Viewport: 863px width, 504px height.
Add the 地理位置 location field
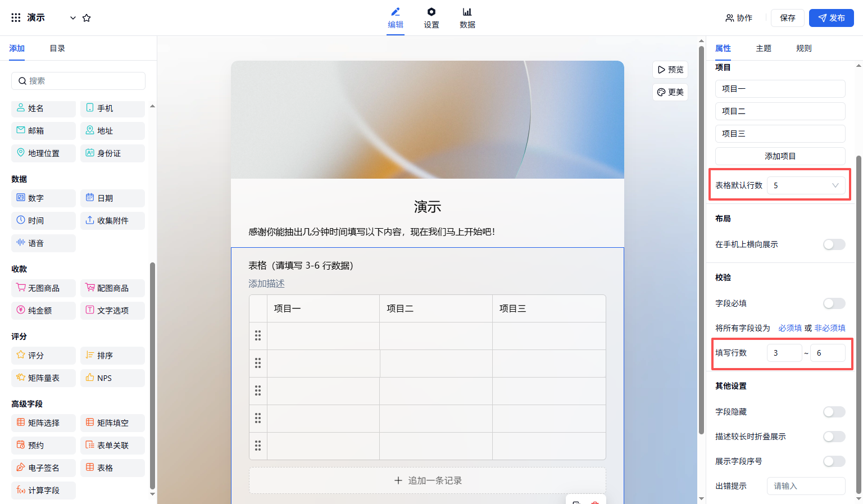43,153
